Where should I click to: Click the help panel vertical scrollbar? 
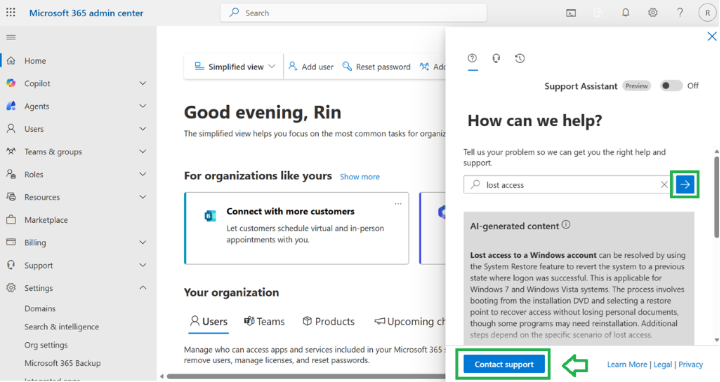coord(716,197)
